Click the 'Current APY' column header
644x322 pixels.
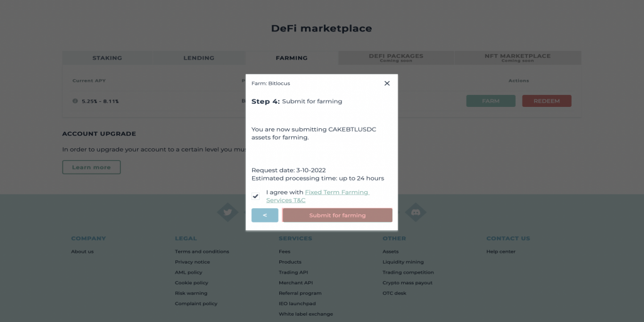tap(89, 80)
